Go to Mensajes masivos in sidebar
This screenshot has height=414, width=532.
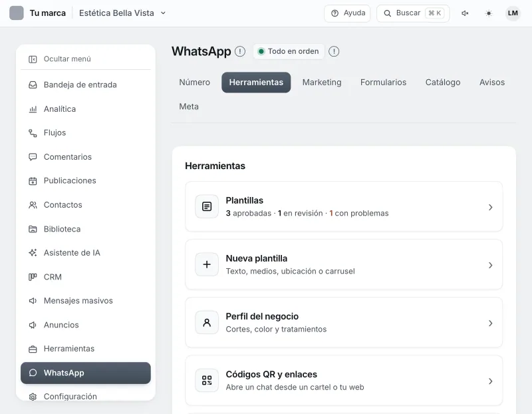tap(86, 301)
